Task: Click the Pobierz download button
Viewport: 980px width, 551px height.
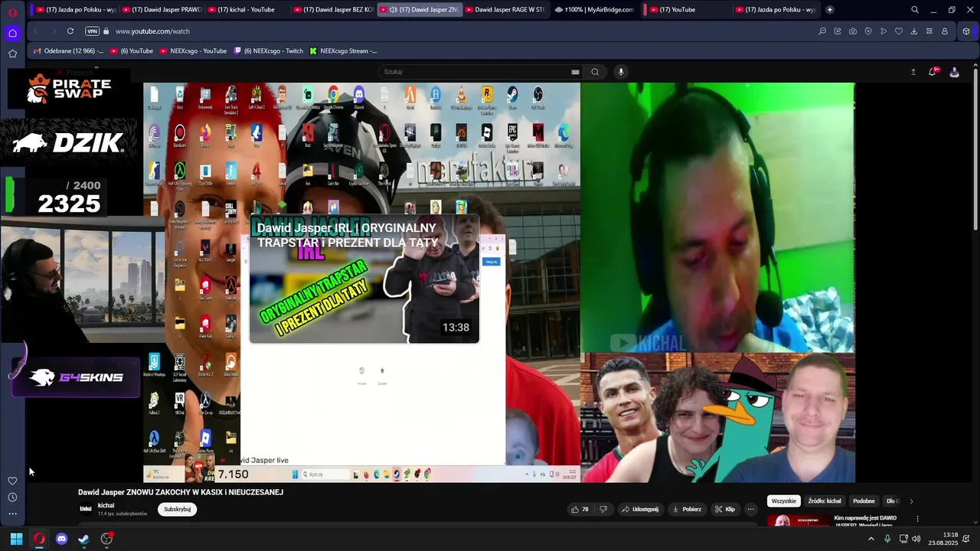Action: (686, 509)
